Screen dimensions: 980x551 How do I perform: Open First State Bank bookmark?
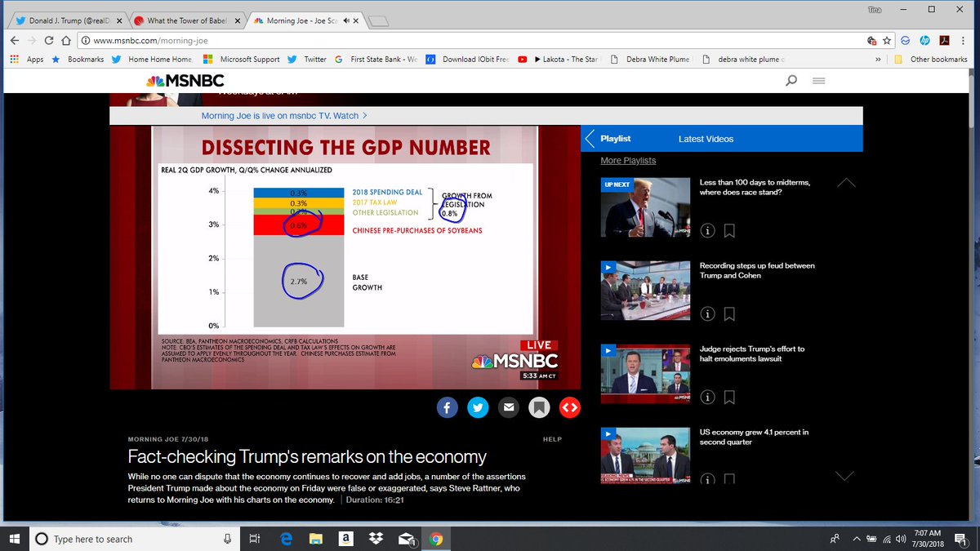click(x=376, y=59)
